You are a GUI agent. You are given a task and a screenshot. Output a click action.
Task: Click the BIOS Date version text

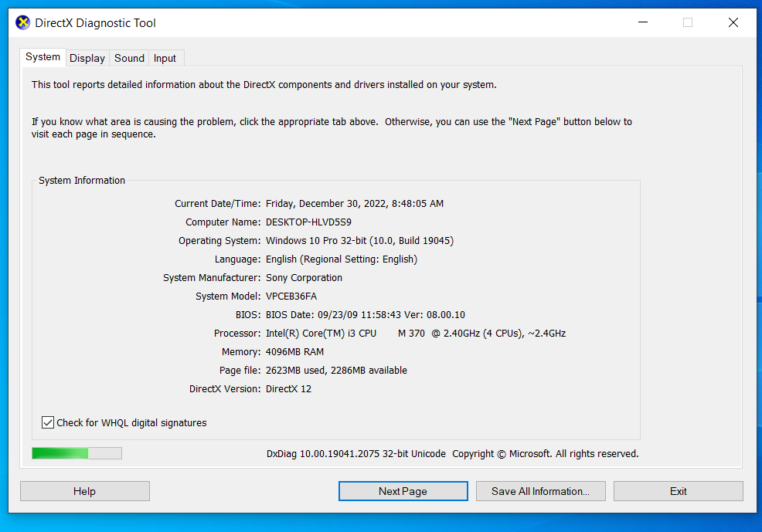coord(366,314)
